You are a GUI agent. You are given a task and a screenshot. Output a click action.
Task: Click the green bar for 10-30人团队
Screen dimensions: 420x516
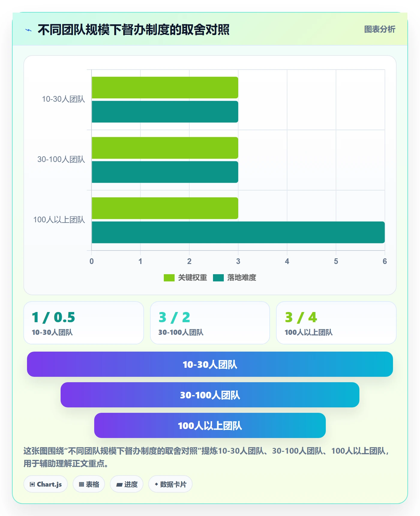click(165, 88)
